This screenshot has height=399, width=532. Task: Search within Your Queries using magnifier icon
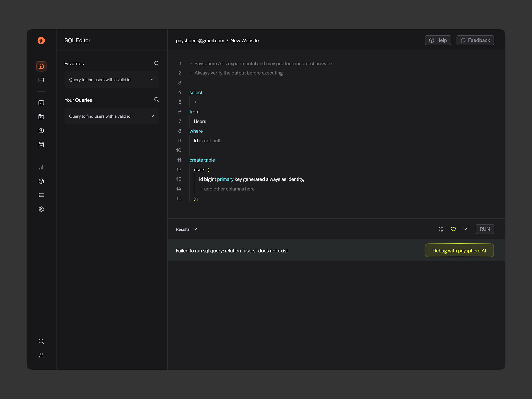pos(156,99)
